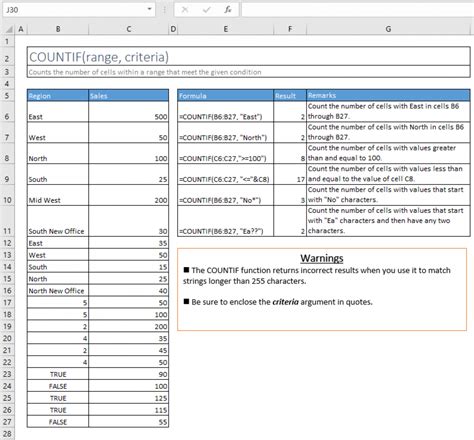Select column D header
Screen dimensions: 474x440
click(x=173, y=29)
